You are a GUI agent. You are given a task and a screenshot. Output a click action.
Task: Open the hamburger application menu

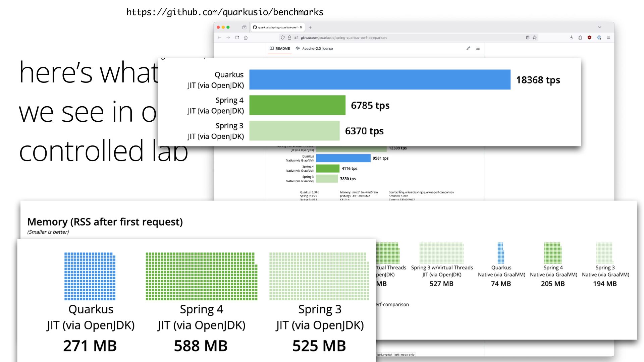click(608, 38)
